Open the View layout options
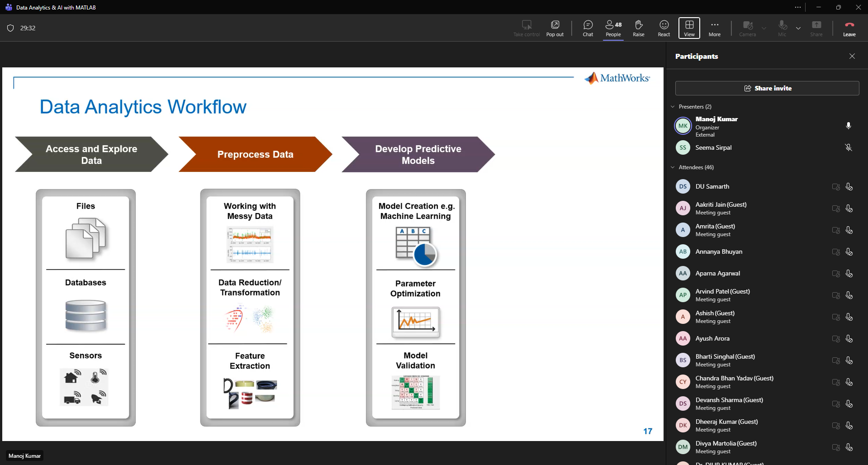The height and width of the screenshot is (465, 868). 689,28
